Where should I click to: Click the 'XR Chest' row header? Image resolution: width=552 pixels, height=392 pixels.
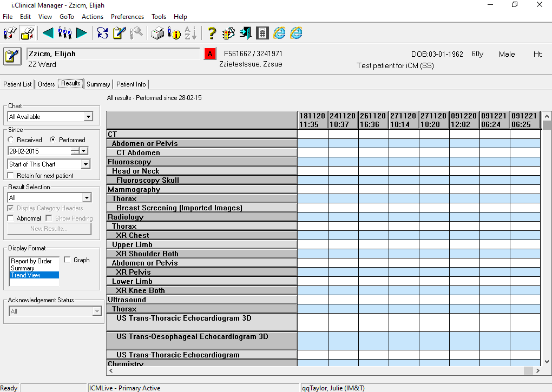(202, 235)
